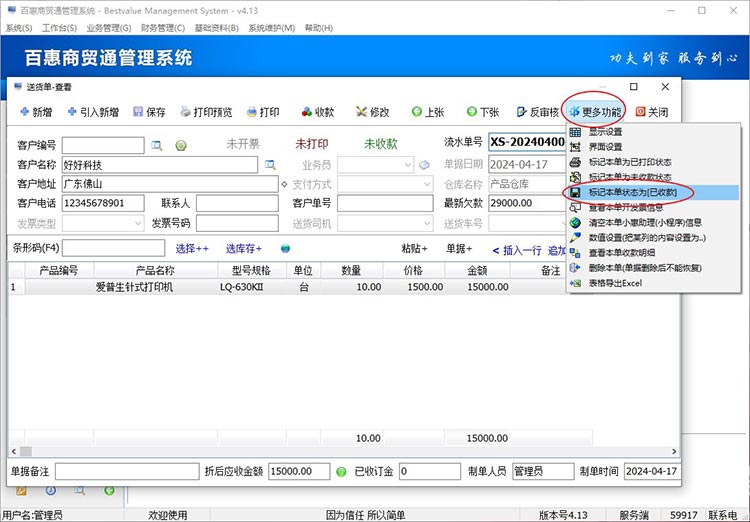
Task: Click the 选库存+ link
Action: pyautogui.click(x=243, y=248)
